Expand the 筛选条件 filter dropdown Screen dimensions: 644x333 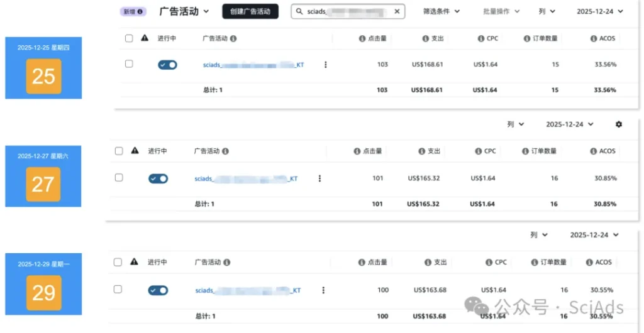click(441, 11)
